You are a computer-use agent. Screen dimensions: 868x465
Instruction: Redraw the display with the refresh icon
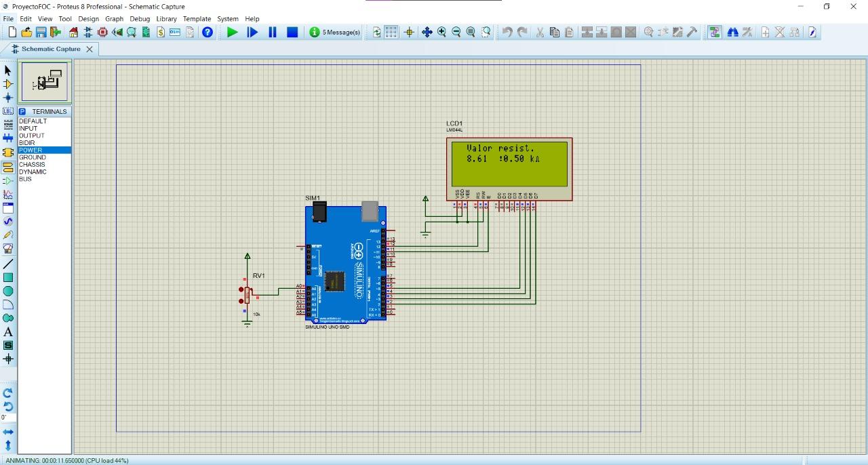(377, 32)
